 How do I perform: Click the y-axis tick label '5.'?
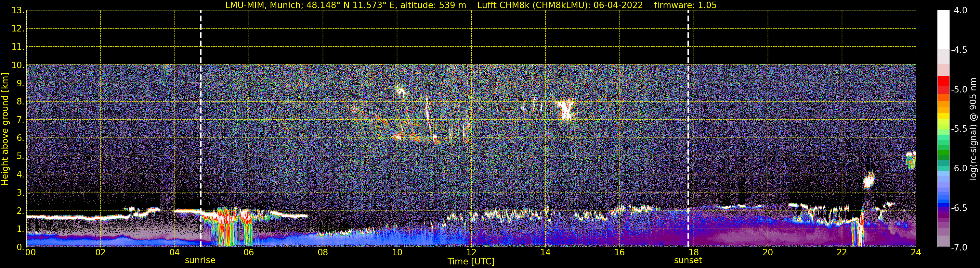point(20,156)
